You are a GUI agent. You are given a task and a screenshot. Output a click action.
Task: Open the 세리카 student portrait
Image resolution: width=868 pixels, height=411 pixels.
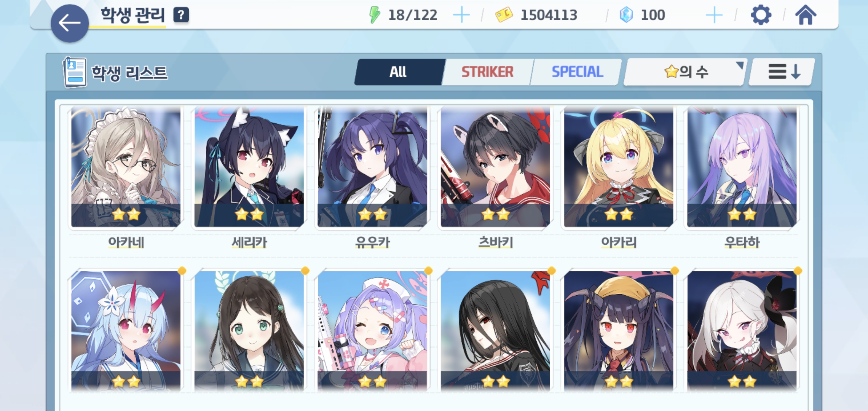pos(249,167)
